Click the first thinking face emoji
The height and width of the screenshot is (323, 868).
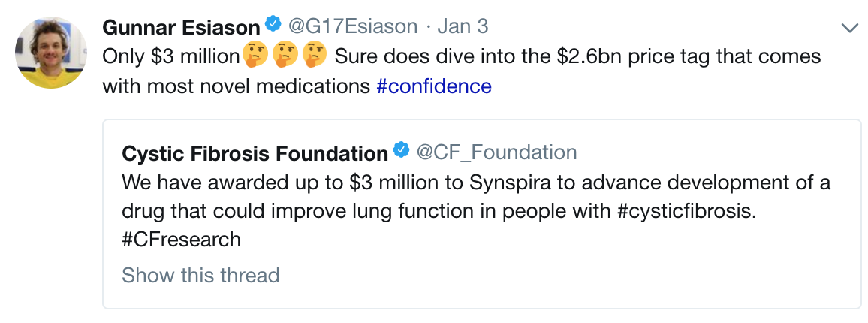click(x=255, y=56)
